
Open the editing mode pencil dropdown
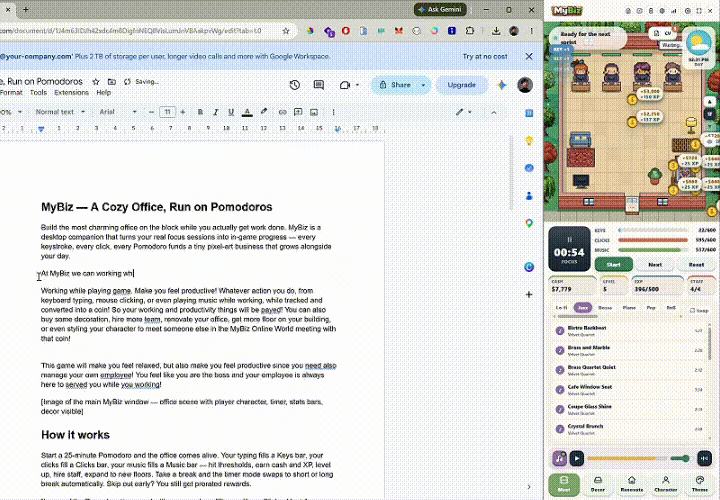click(x=463, y=112)
